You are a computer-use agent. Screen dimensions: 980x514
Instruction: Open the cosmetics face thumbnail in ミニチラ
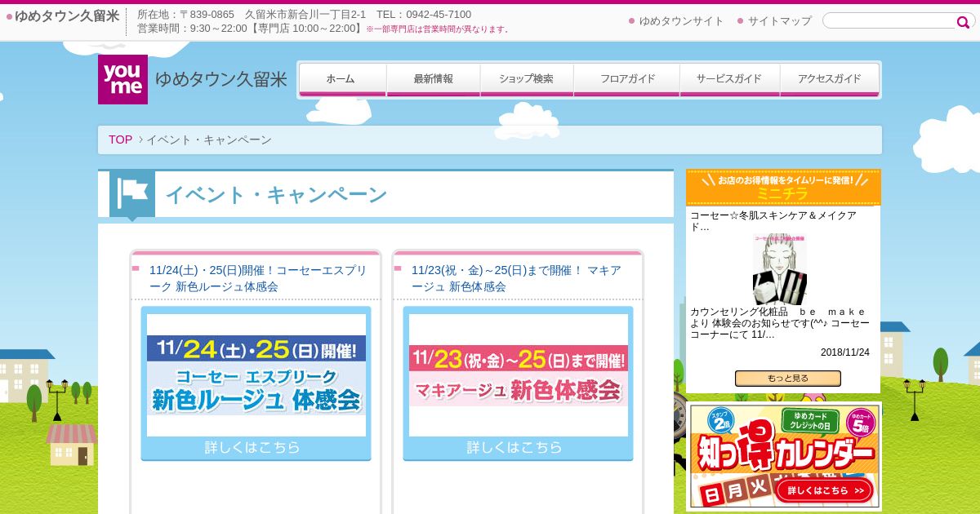[x=780, y=269]
